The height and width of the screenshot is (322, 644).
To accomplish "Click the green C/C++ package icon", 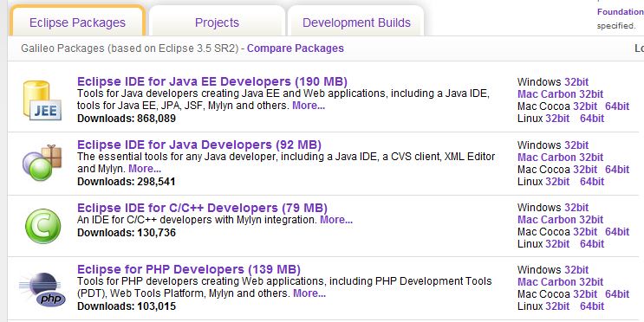I will [42, 226].
